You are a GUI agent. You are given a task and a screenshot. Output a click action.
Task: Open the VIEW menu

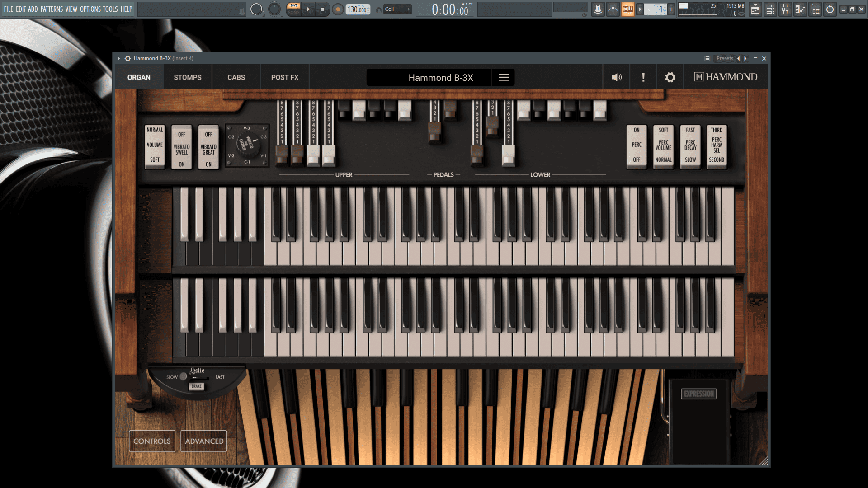pyautogui.click(x=71, y=9)
